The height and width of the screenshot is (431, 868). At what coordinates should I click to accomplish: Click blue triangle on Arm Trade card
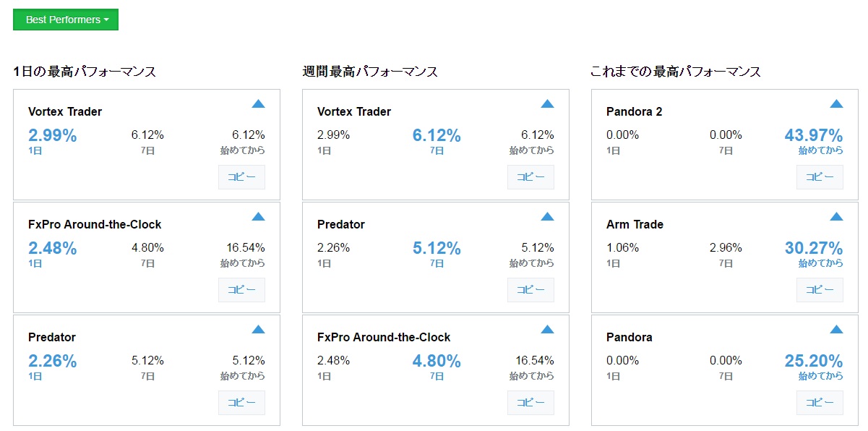point(837,216)
